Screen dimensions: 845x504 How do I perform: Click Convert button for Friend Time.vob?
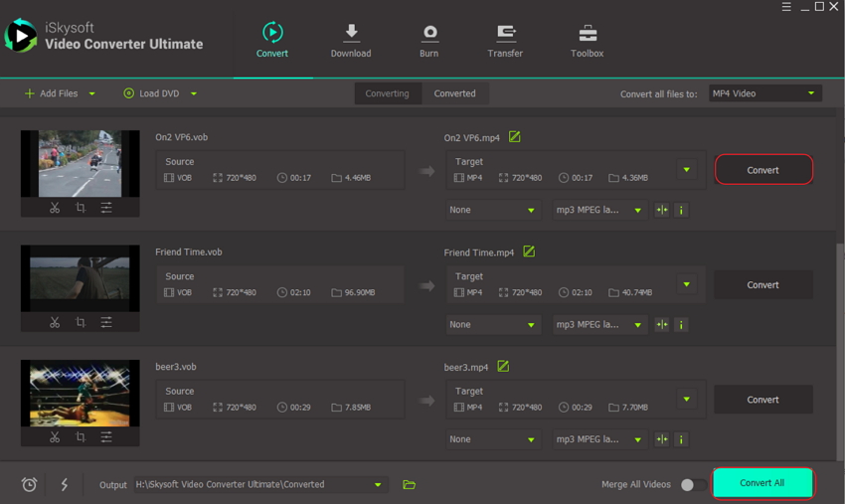[762, 285]
